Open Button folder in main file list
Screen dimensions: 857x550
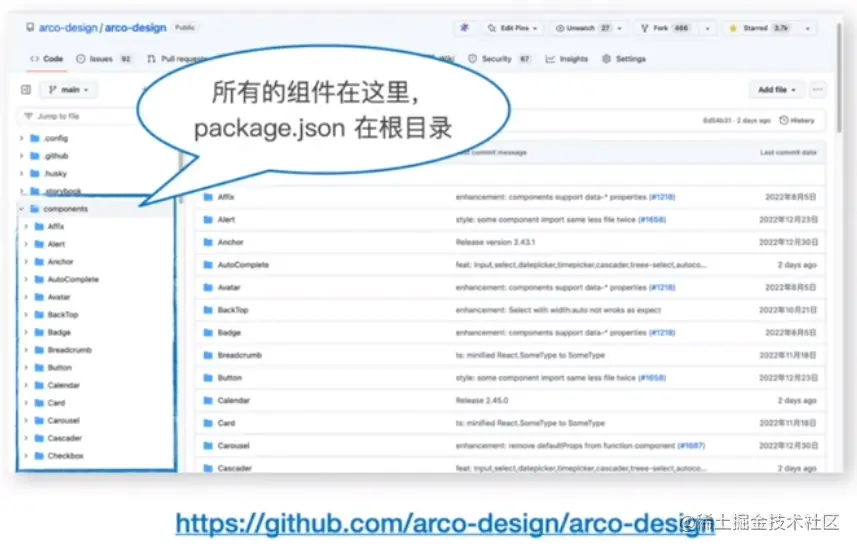point(230,378)
